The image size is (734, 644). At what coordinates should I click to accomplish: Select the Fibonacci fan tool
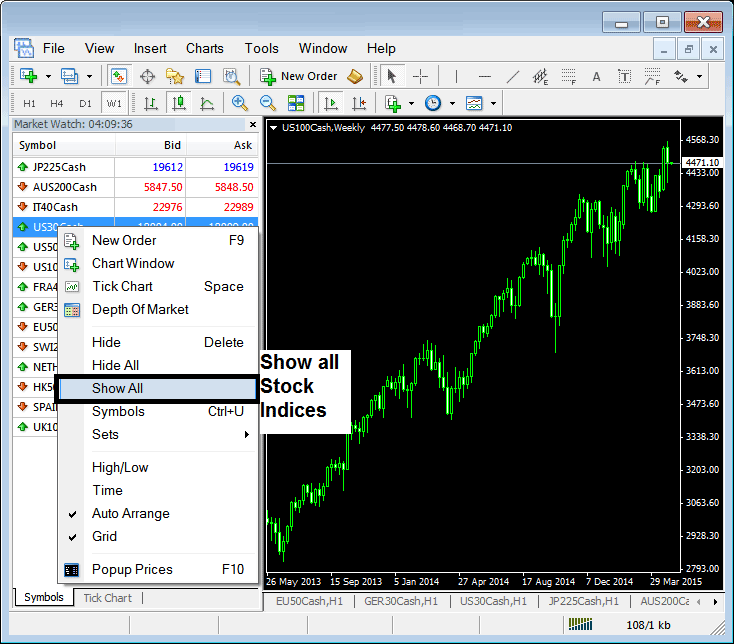pos(652,76)
